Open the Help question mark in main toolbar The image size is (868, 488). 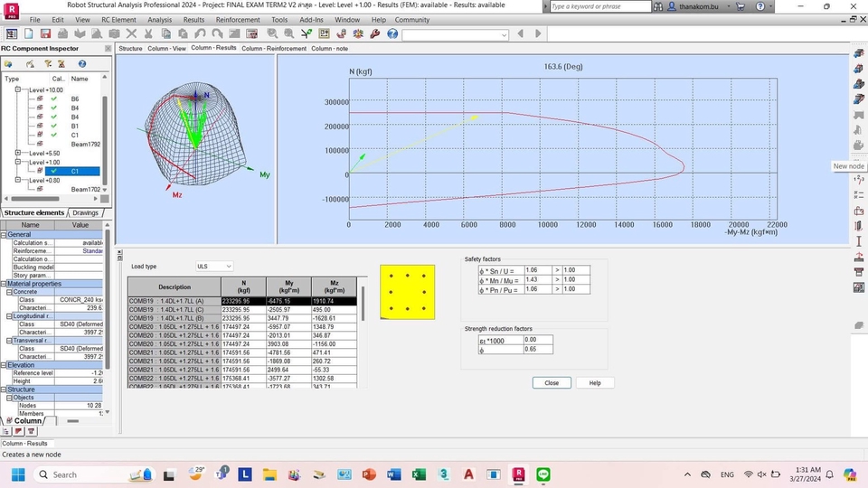392,33
